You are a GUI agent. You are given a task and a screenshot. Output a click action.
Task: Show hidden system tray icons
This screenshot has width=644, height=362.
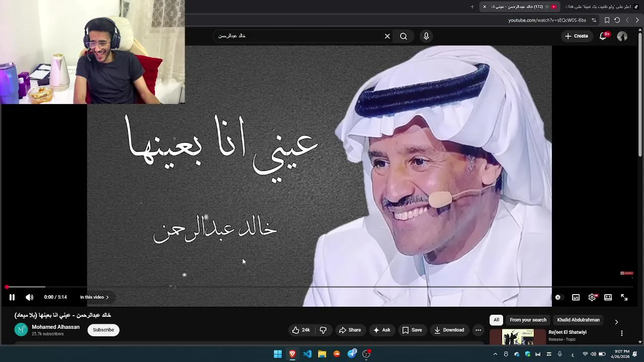coord(495,354)
